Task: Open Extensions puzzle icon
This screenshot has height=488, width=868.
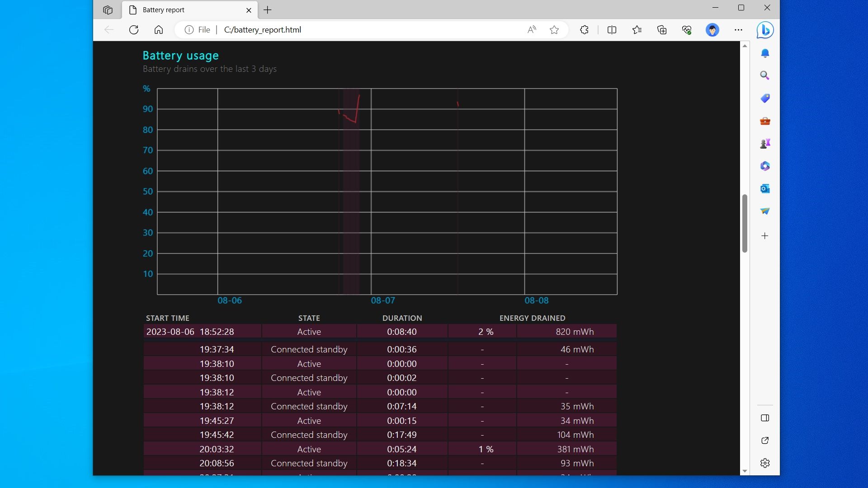Action: [x=584, y=30]
